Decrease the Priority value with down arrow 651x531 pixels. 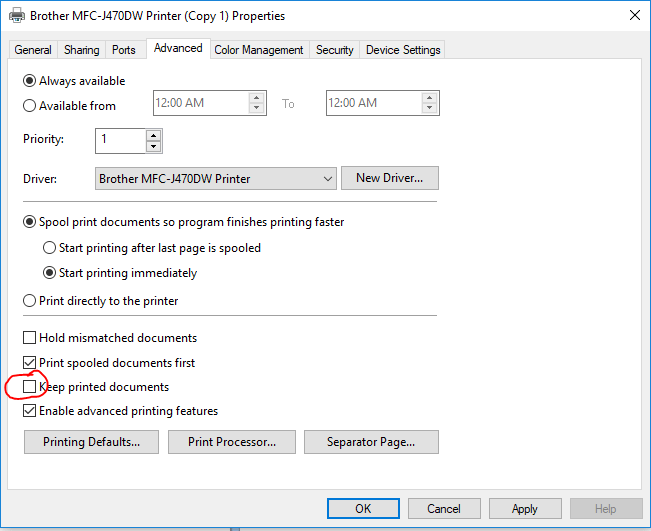(154, 147)
